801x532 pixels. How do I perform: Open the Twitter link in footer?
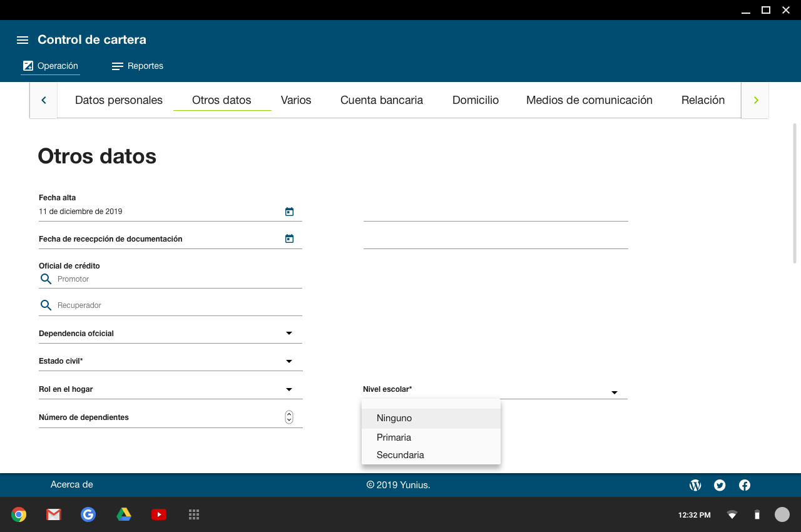720,485
